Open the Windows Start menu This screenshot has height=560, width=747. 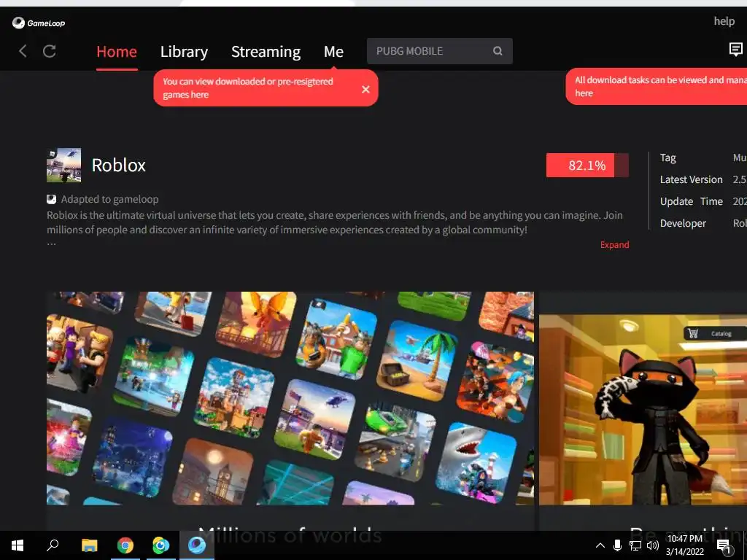coord(18,545)
